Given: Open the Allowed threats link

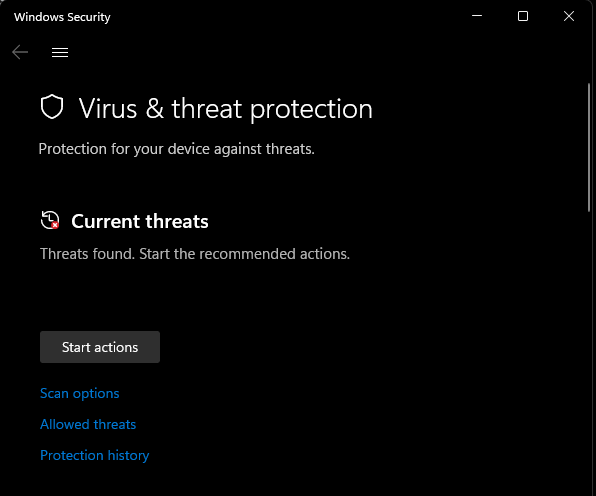Looking at the screenshot, I should pos(88,424).
